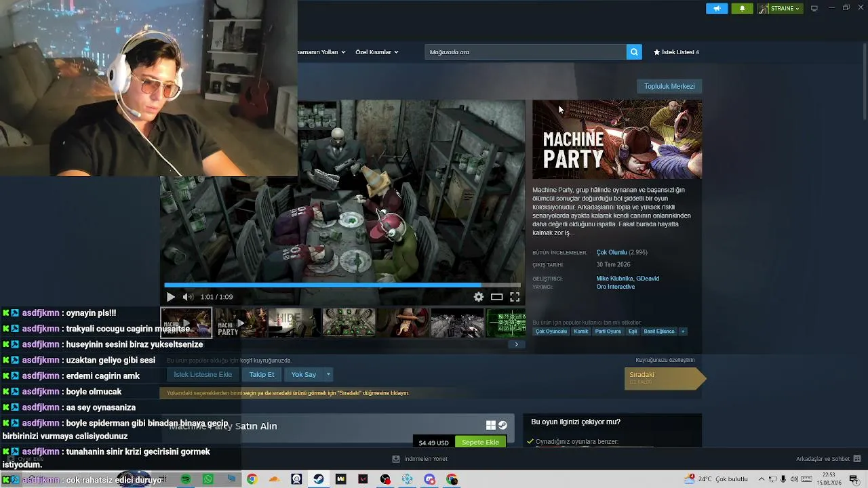Open the weather widget showing 24°C
Viewport: 868px width, 488px height.
pos(716,479)
